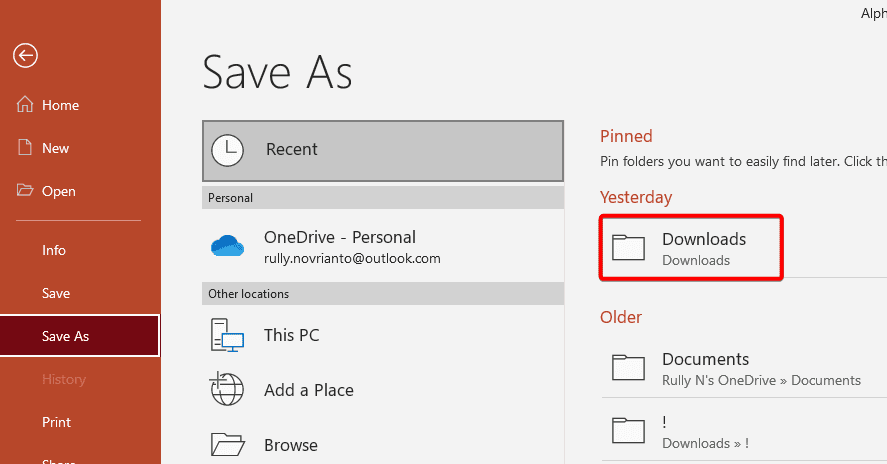Select the highlighted Save As entry
887x464 pixels.
point(80,336)
